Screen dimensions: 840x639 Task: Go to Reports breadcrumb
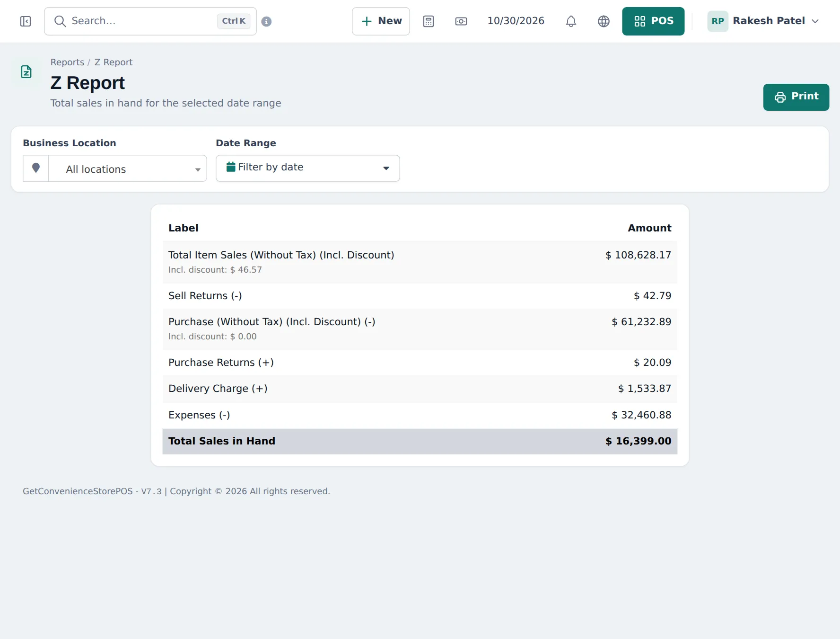[x=67, y=62]
